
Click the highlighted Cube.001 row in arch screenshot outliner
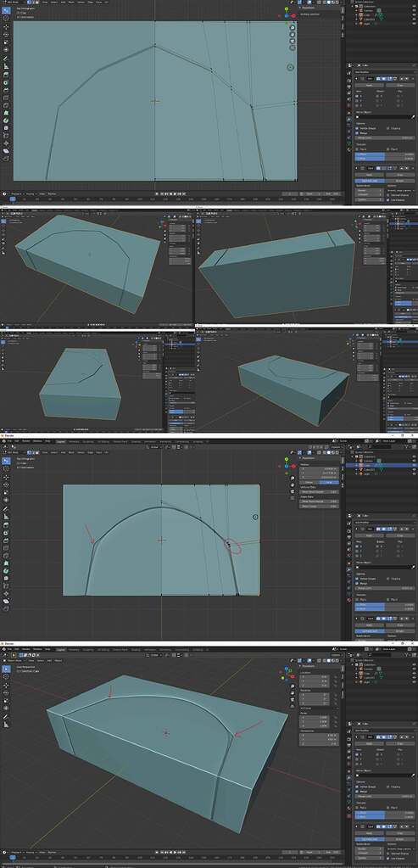(382, 465)
